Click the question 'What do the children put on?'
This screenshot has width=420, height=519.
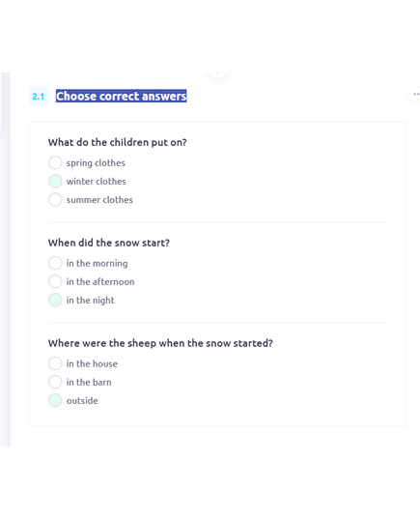coord(118,142)
